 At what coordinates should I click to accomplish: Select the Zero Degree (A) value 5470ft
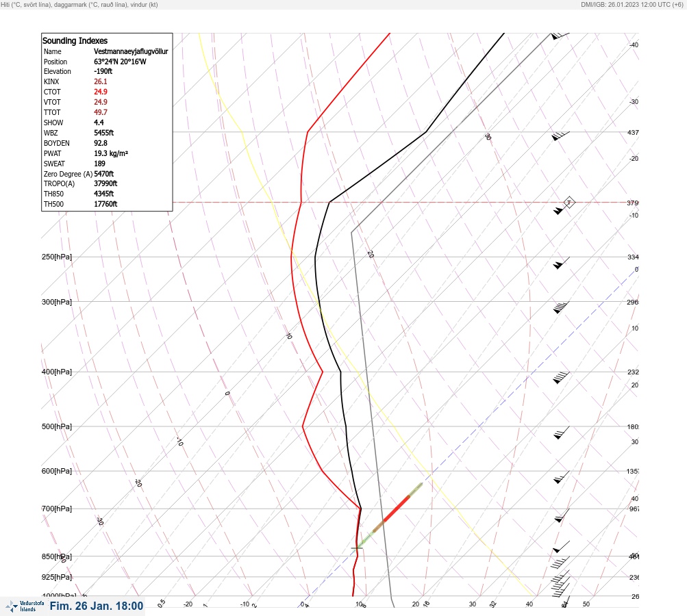104,174
